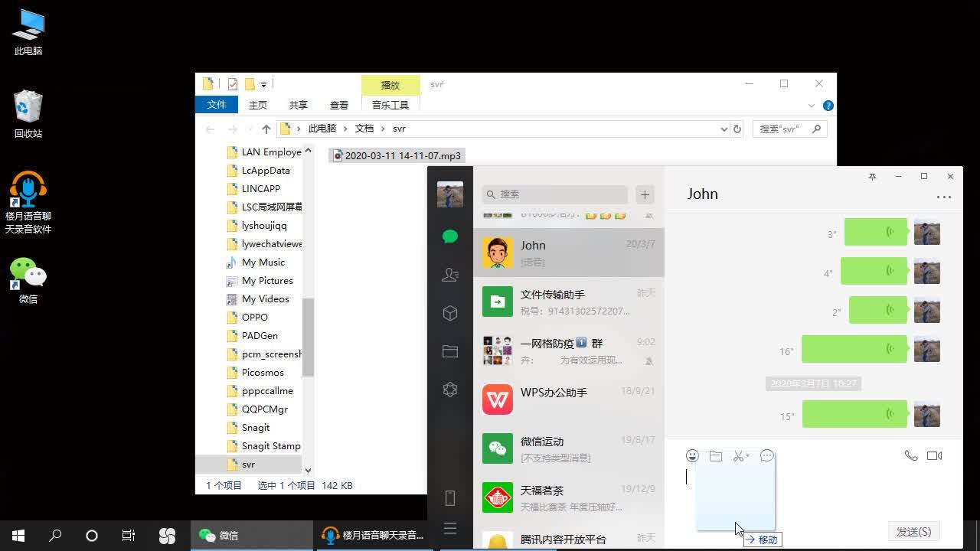
Task: Open 微信运动 conversation
Action: 569,448
